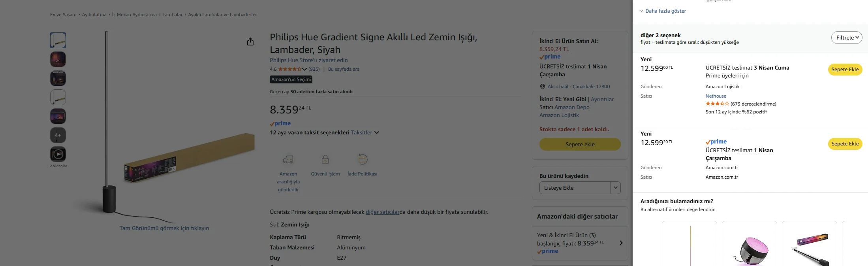The image size is (868, 266).
Task: Click the share icon above product image
Action: (250, 42)
